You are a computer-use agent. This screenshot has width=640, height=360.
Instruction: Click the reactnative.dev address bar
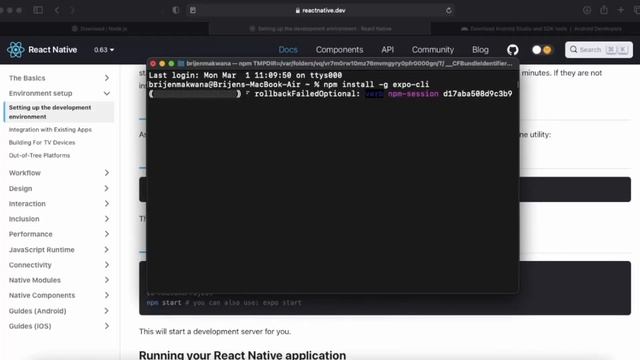[x=320, y=10]
